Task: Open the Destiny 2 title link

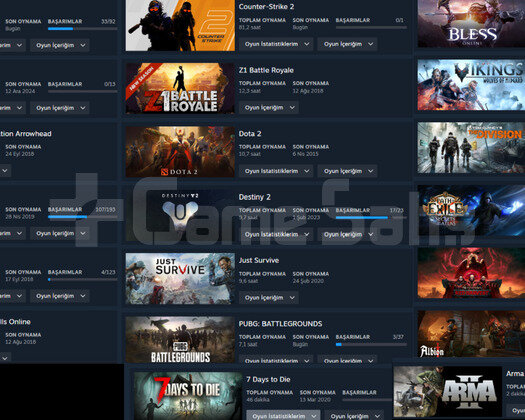Action: pyautogui.click(x=254, y=197)
